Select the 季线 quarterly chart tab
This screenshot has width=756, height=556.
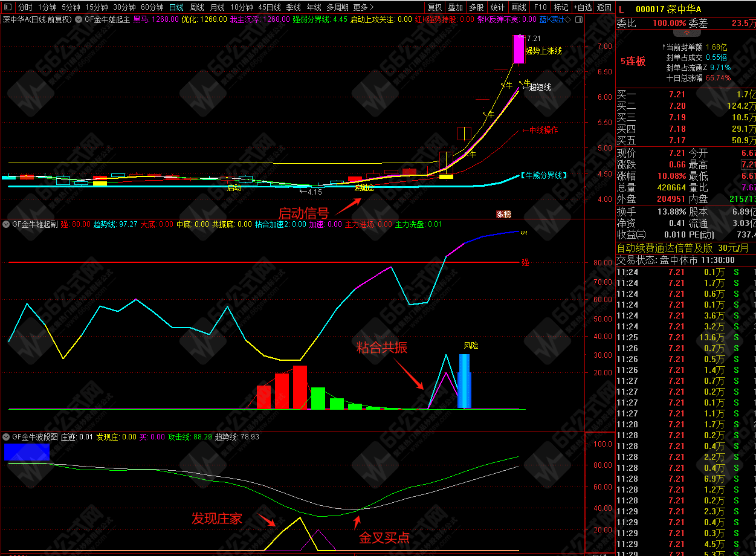(293, 7)
